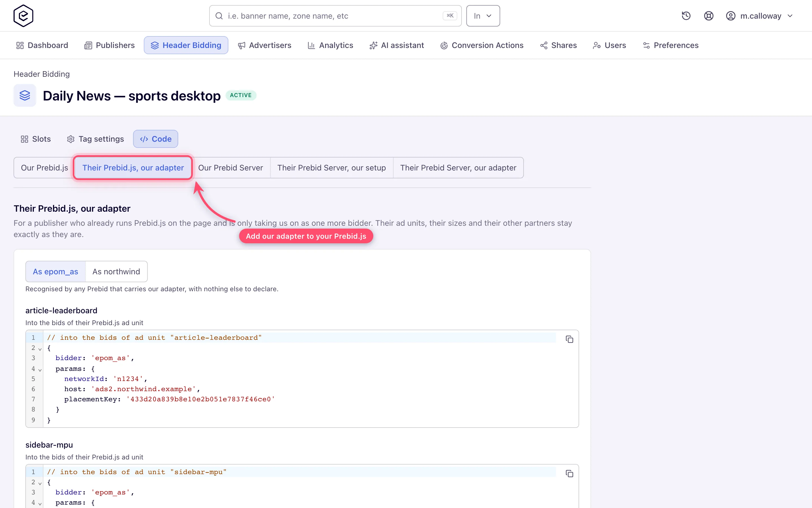Viewport: 812px width, 508px height.
Task: Open the Analytics section
Action: (330, 45)
